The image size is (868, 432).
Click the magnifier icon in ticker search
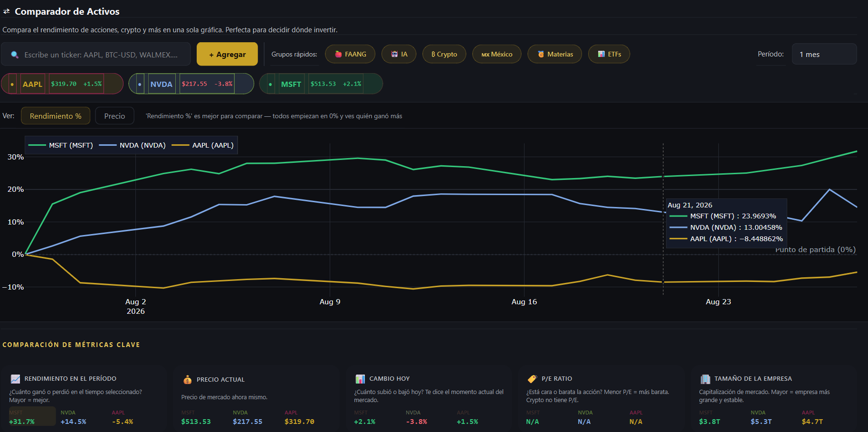pyautogui.click(x=15, y=55)
